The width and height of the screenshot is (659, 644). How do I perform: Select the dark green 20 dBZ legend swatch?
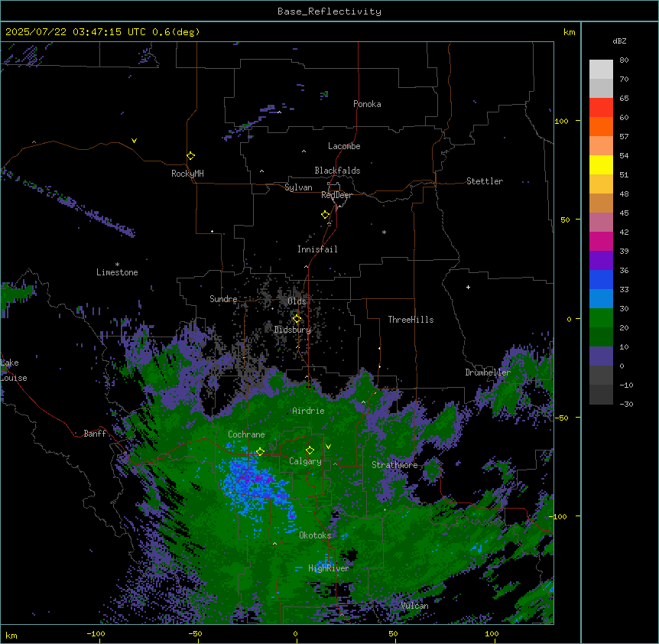pos(601,337)
